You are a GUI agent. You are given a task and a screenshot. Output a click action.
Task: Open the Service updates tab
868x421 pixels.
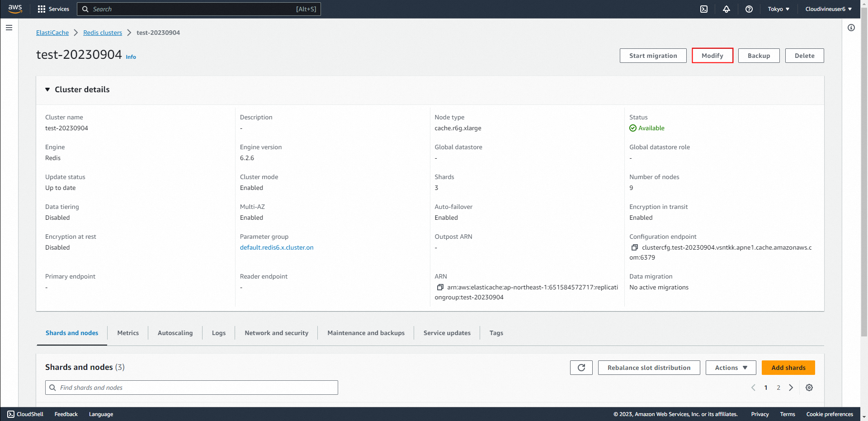point(447,333)
